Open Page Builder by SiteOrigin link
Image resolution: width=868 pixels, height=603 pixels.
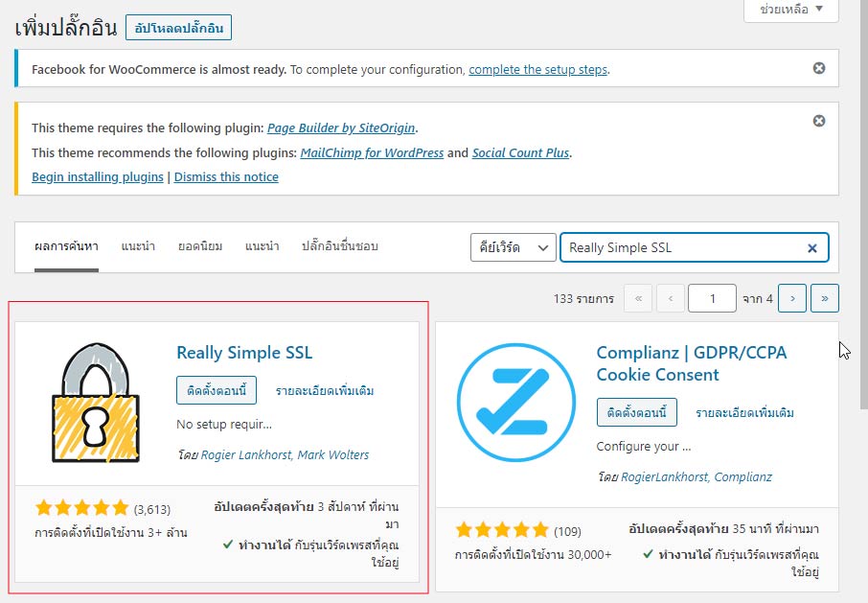pos(341,128)
